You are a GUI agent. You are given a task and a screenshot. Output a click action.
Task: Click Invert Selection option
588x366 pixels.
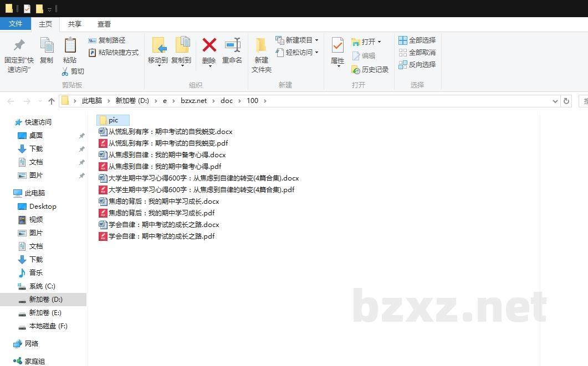pyautogui.click(x=417, y=65)
